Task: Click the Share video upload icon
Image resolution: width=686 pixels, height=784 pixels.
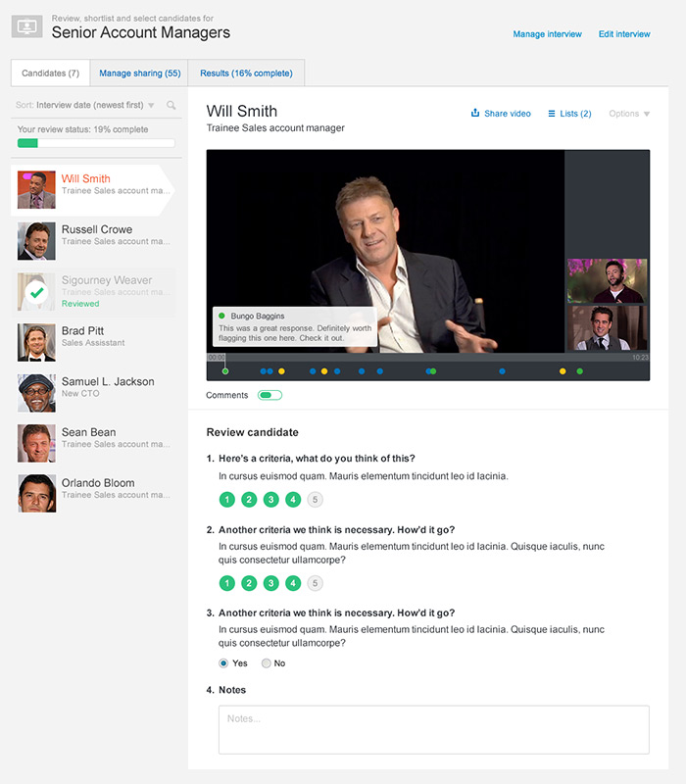Action: coord(475,113)
